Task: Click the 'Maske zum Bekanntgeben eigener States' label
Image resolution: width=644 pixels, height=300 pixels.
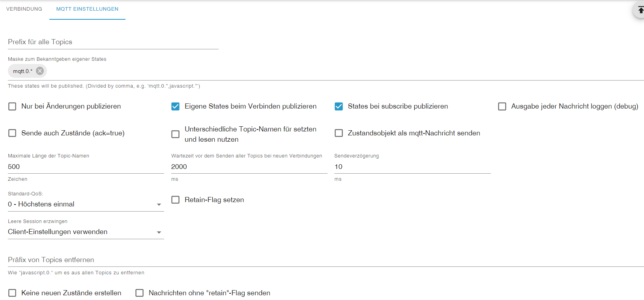Action: pos(57,59)
